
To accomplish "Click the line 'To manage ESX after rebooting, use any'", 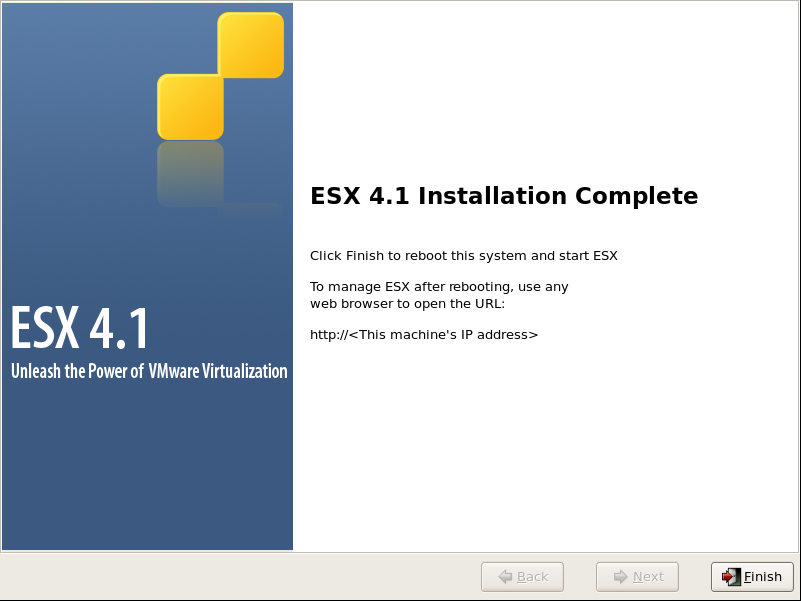I will click(439, 287).
